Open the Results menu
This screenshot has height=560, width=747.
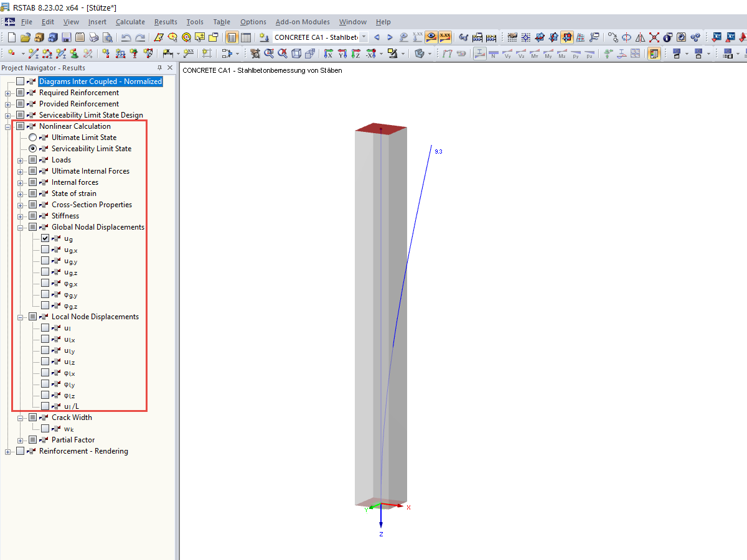pos(166,22)
